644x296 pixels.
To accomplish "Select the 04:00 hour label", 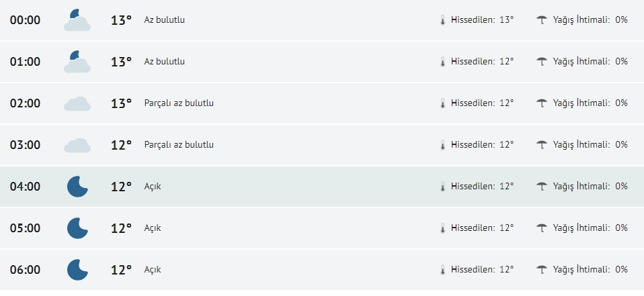I will (25, 187).
